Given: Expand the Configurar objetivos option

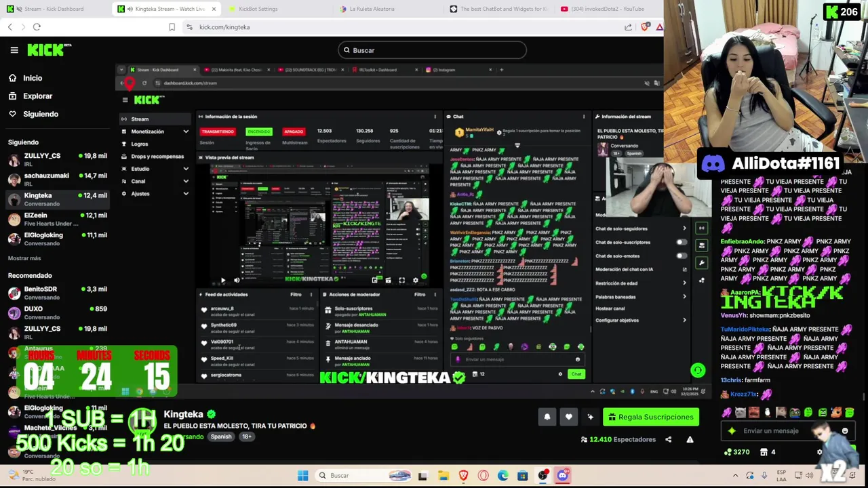Looking at the screenshot, I should tap(684, 320).
